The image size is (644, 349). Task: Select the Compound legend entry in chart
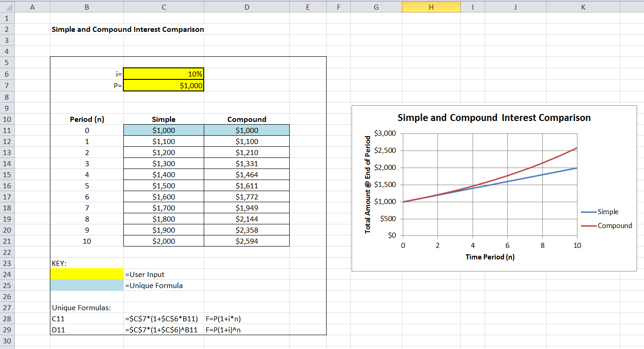point(614,226)
